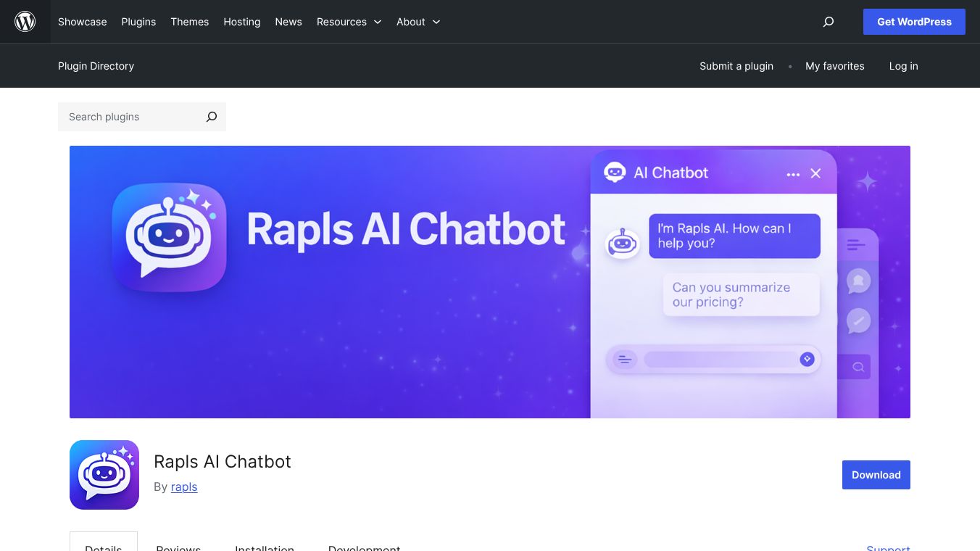Screen dimensions: 980x551
Task: Click the Get WordPress button
Action: pos(914,22)
